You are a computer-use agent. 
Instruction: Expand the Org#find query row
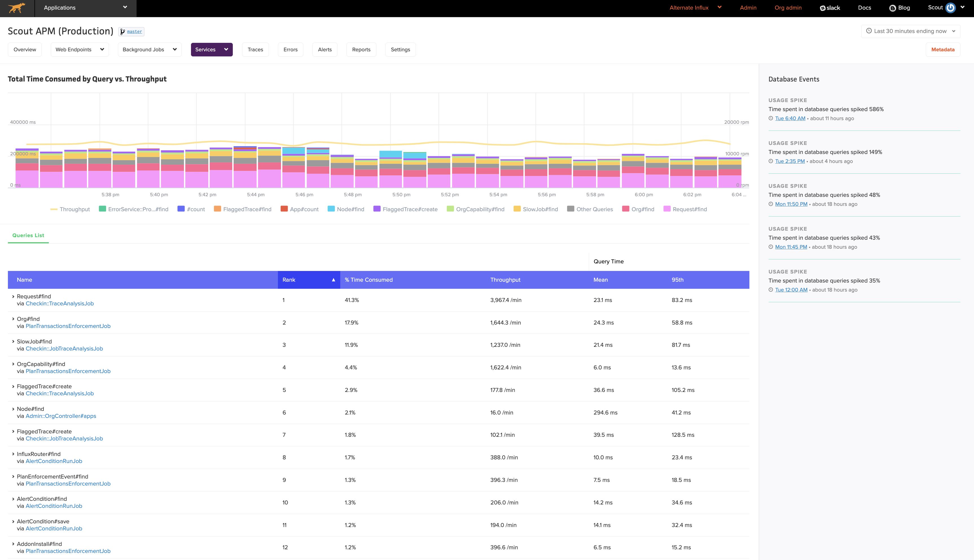pos(13,319)
